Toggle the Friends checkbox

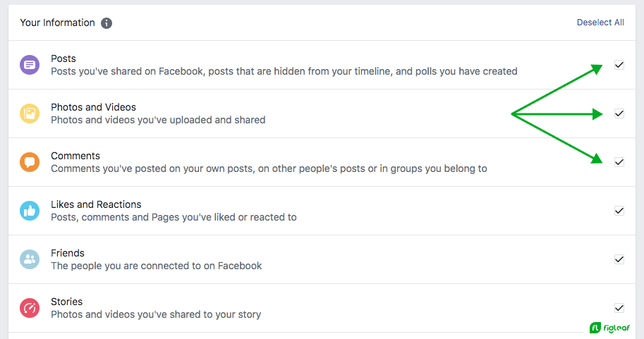tap(619, 259)
